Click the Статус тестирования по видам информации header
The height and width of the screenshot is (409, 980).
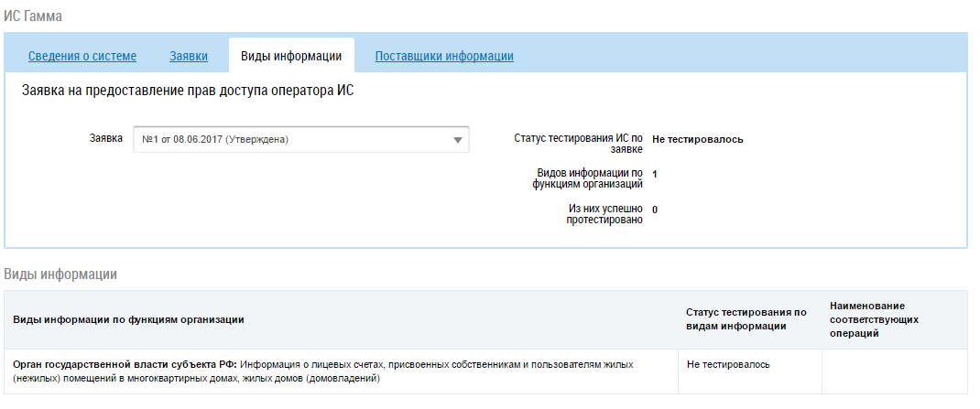746,319
